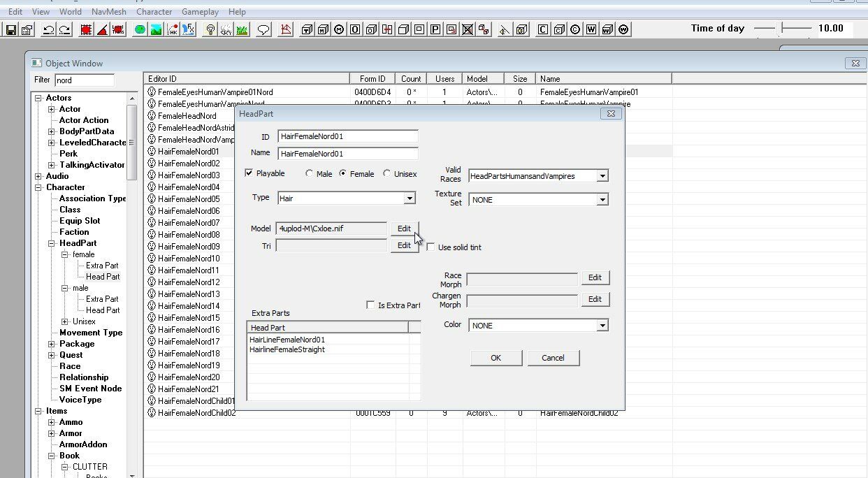868x478 pixels.
Task: Toggle the Snap to Grid icon
Action: coord(86,30)
